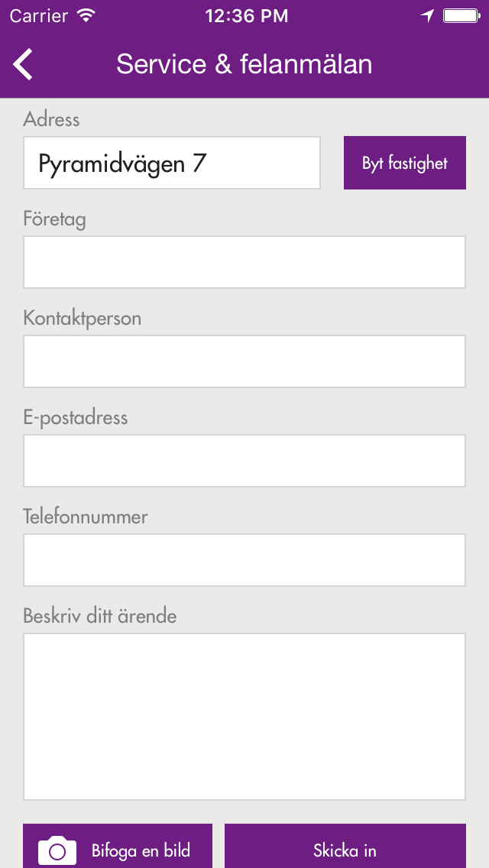Viewport: 489px width, 868px height.
Task: Click the large issue description text area
Action: pos(244,717)
